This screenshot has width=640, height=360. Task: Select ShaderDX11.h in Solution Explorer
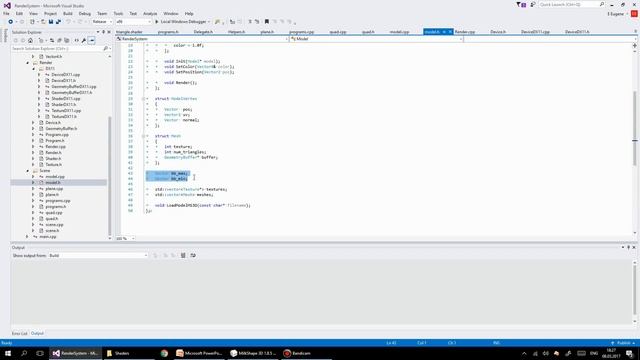click(64, 104)
